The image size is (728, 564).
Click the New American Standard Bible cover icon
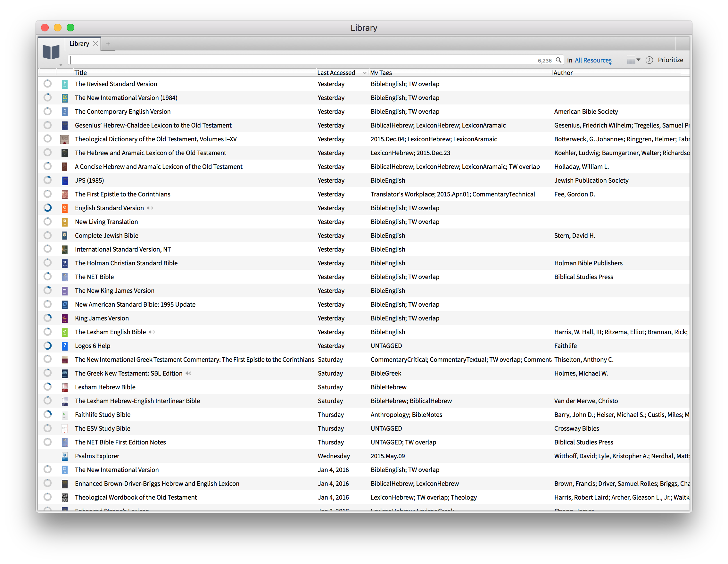[x=65, y=305]
